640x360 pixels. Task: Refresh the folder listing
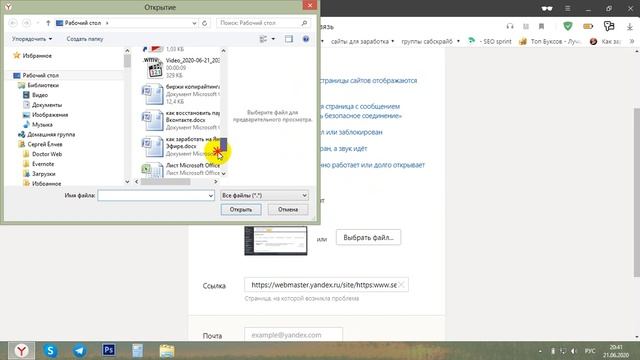[x=205, y=23]
